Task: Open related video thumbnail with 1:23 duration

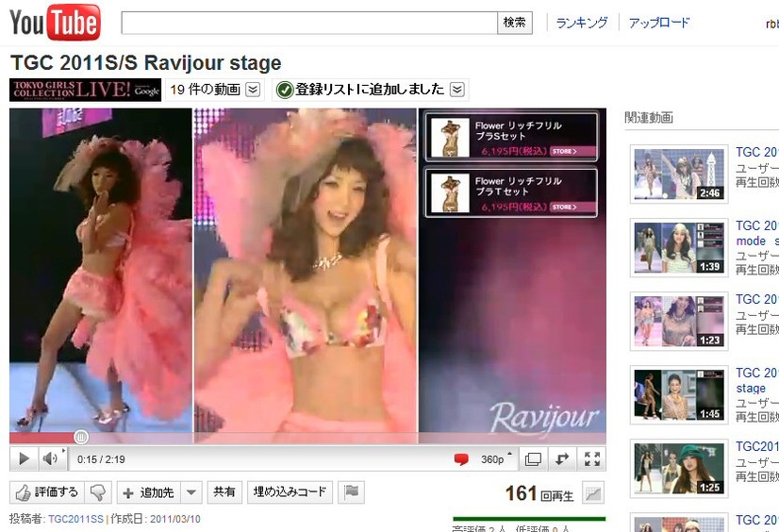Action: pyautogui.click(x=679, y=321)
